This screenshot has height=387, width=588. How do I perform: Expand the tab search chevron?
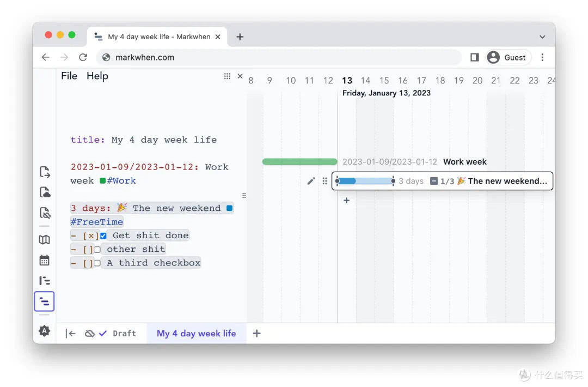point(542,37)
